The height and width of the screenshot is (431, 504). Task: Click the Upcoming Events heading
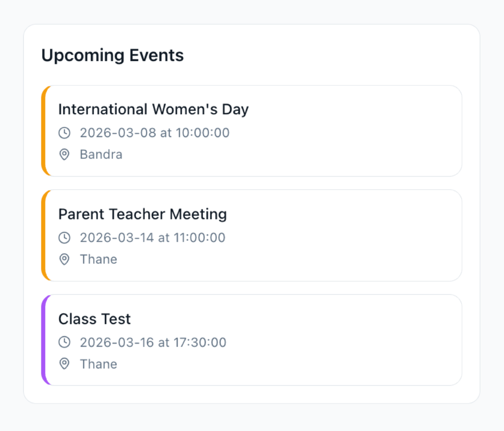tap(112, 55)
